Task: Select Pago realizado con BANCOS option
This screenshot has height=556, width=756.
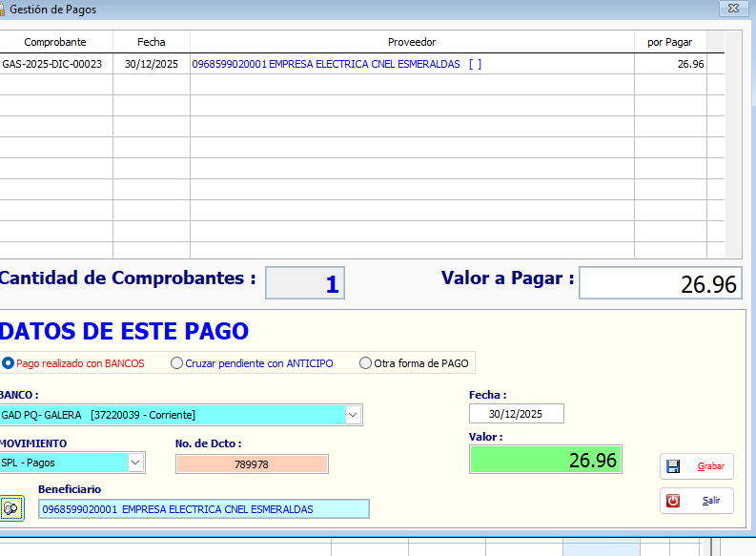Action: (9, 363)
